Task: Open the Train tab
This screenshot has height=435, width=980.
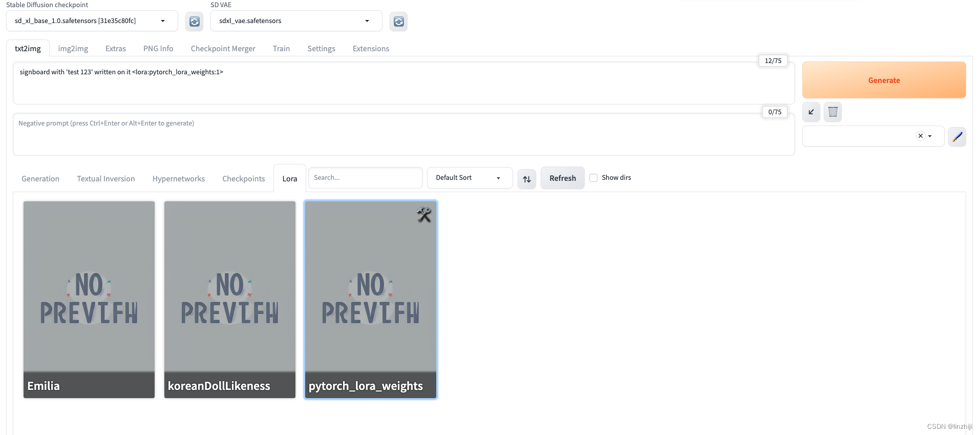Action: [281, 49]
